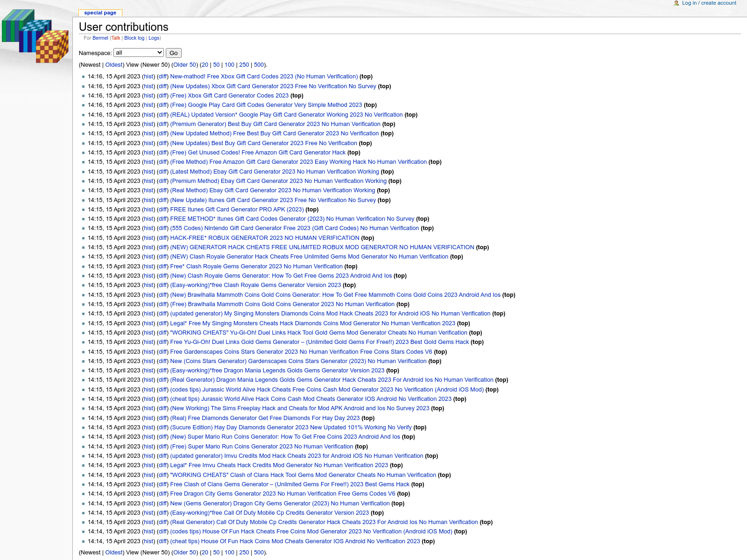Open (New Working) The Sims Freeplay page
This screenshot has width=747, height=560.
(x=300, y=408)
